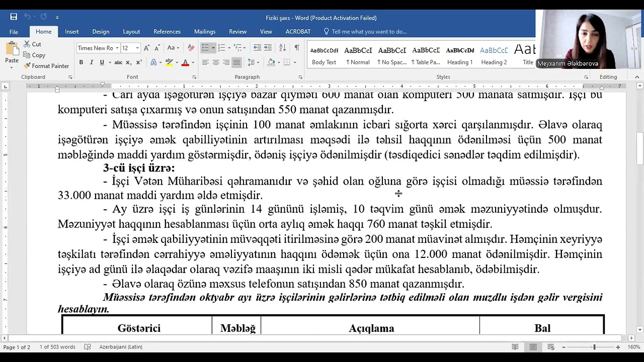The height and width of the screenshot is (362, 644).
Task: Click zoom level 160% in status bar
Action: click(633, 347)
